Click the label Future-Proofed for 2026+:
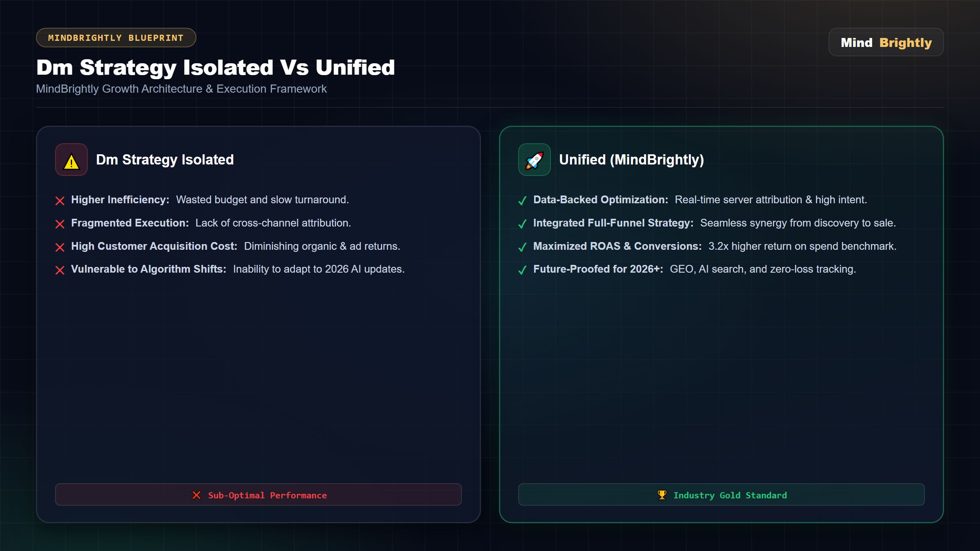 click(x=598, y=269)
